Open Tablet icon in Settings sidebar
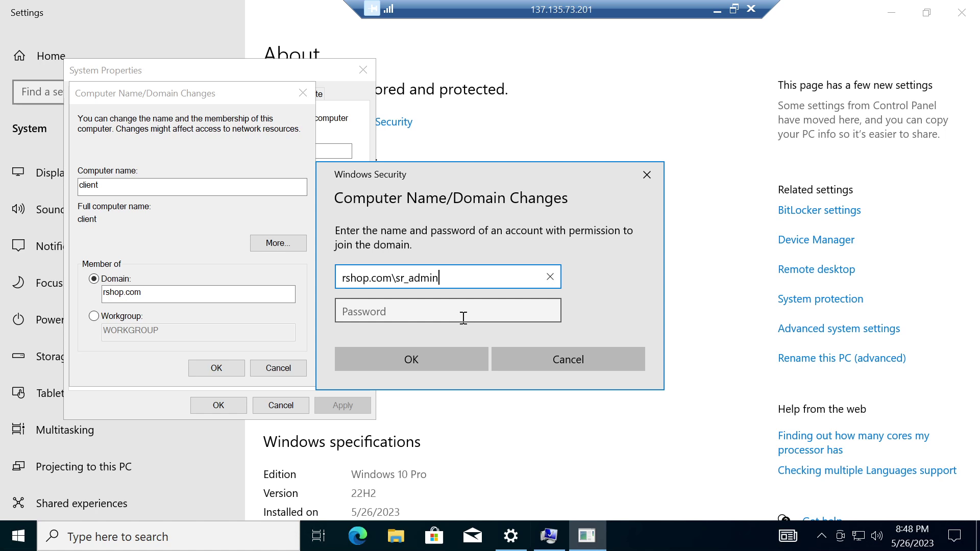Screen dimensions: 980x551 click(18, 393)
